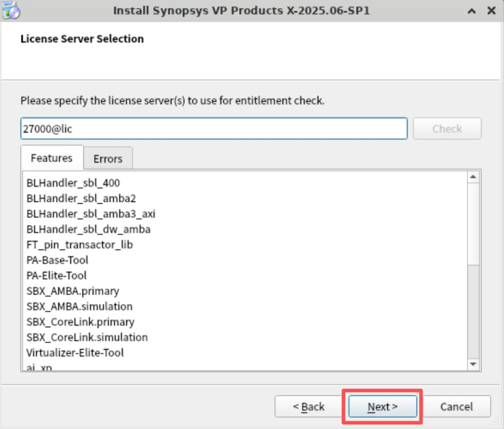The width and height of the screenshot is (504, 429).
Task: Click the scrollbar down arrow in the Features list
Action: (473, 364)
